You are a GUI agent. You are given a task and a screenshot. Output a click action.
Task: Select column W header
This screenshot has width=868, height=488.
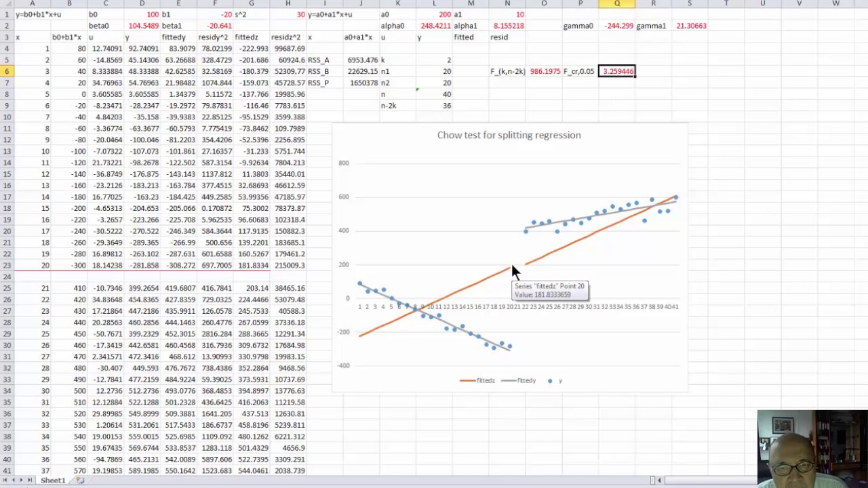[836, 3]
